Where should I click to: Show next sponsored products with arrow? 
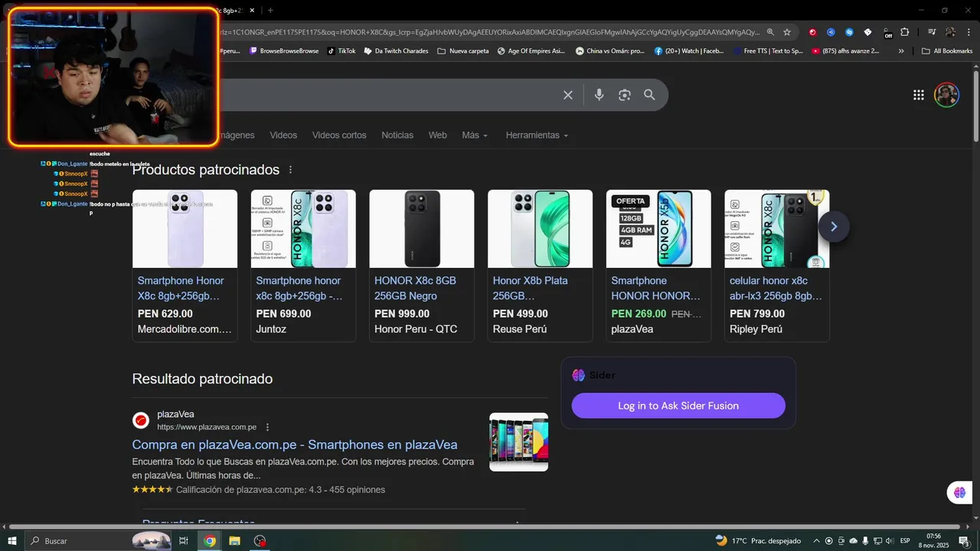[x=834, y=227]
